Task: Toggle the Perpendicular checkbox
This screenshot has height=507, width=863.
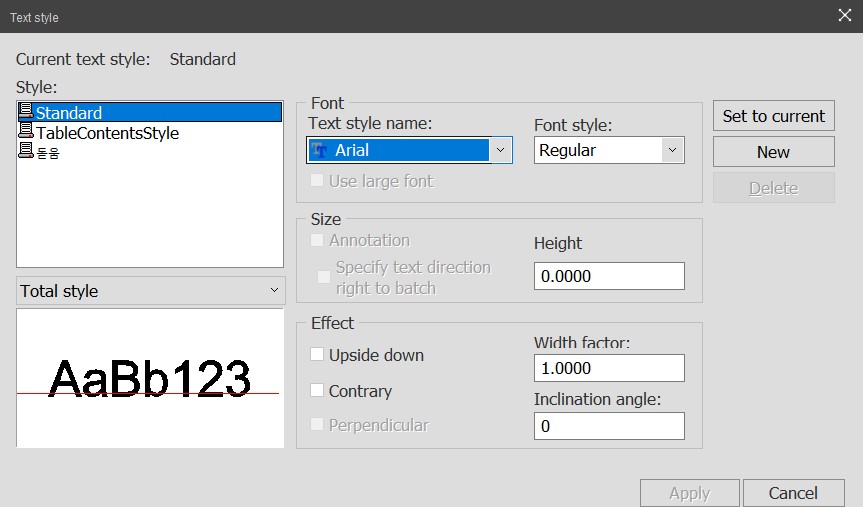Action: pos(316,424)
